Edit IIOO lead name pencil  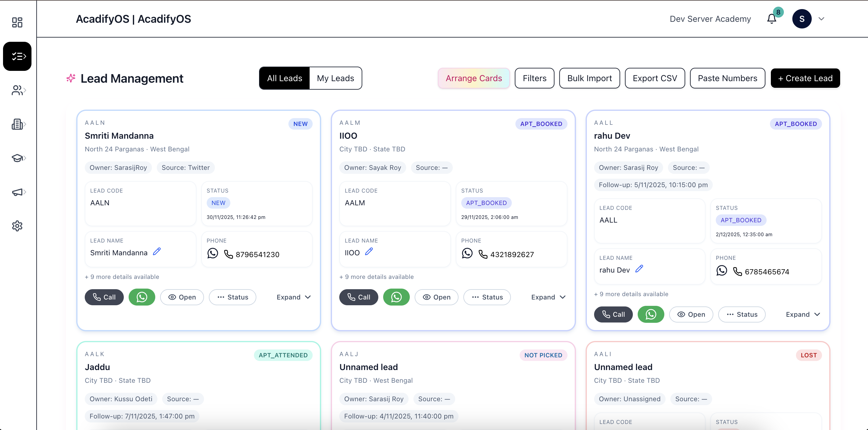[369, 252]
